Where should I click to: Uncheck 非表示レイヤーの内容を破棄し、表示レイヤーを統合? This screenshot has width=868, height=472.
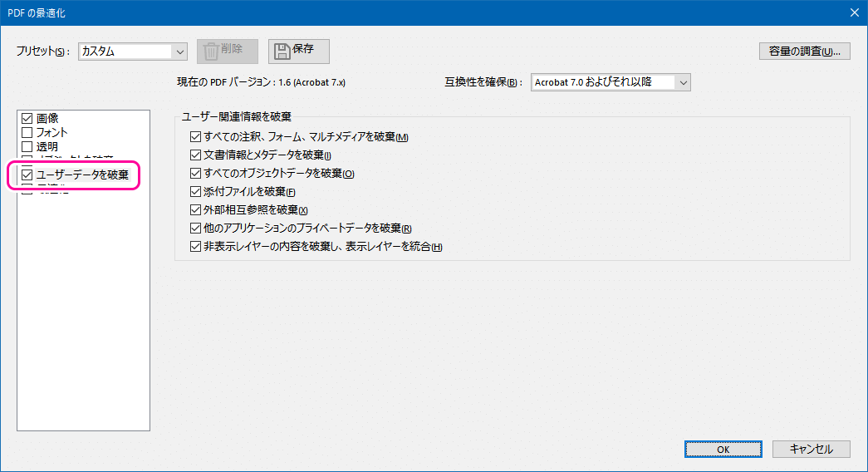[195, 247]
